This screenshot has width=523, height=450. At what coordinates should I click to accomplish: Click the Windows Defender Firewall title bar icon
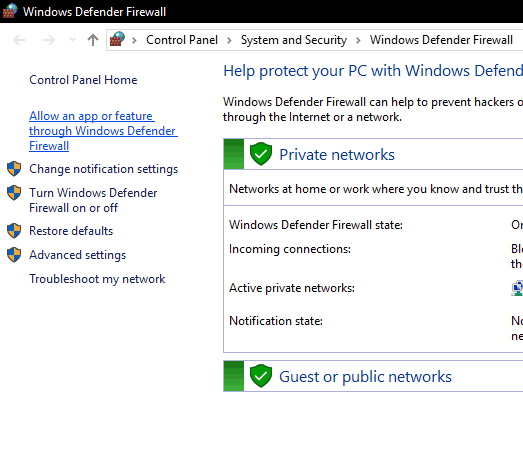click(9, 11)
